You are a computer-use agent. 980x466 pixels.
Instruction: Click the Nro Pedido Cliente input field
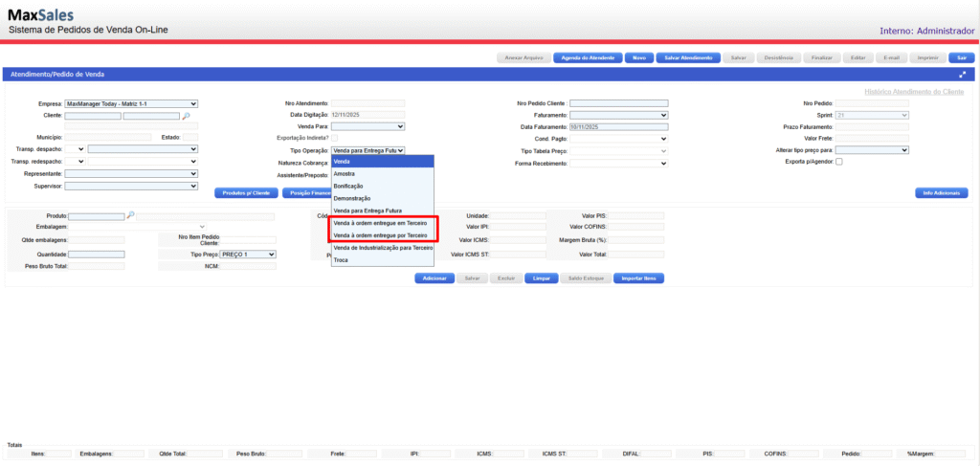coord(617,103)
